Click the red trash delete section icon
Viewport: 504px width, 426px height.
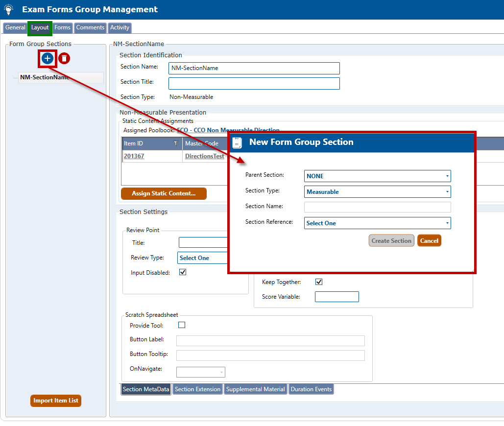pyautogui.click(x=64, y=59)
